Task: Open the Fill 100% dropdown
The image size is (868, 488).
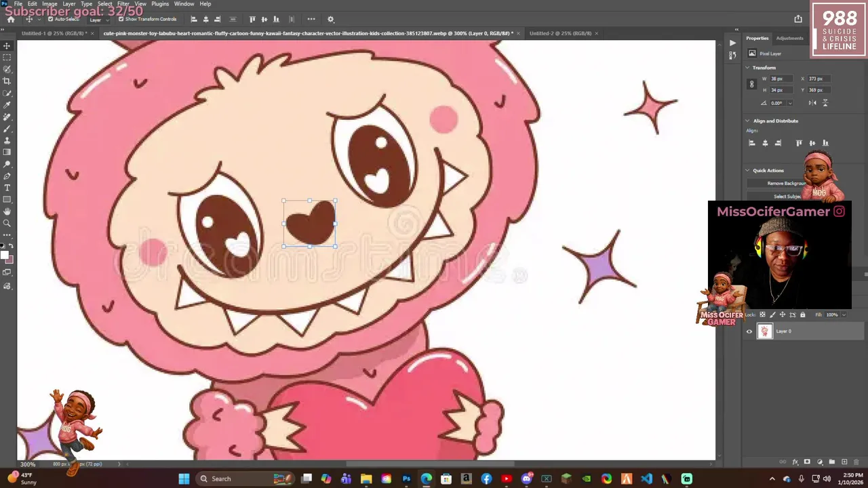Action: tap(844, 314)
